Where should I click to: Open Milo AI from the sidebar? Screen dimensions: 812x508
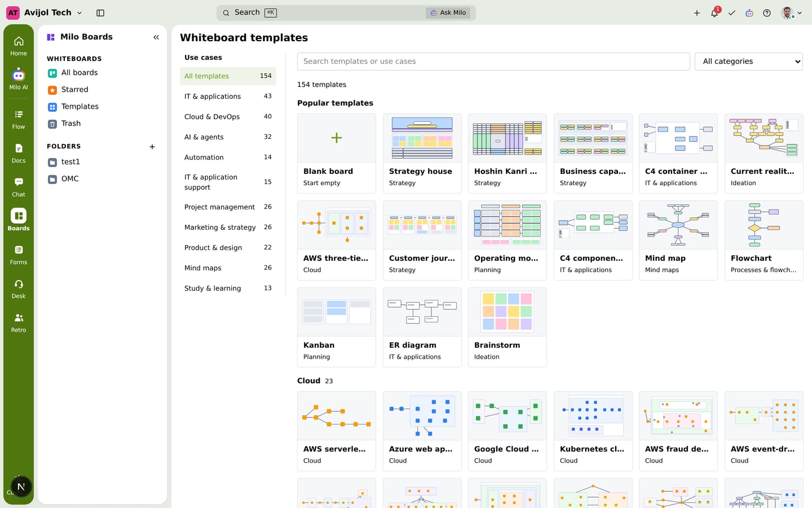[19, 80]
